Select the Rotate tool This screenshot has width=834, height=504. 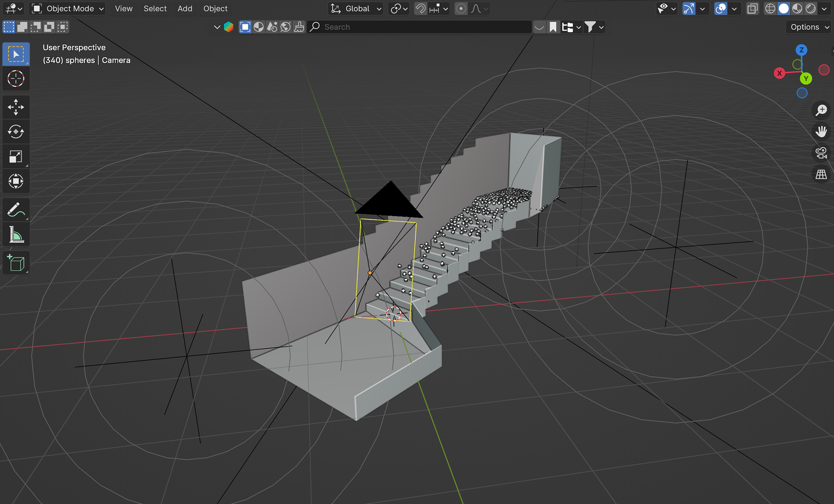[16, 132]
